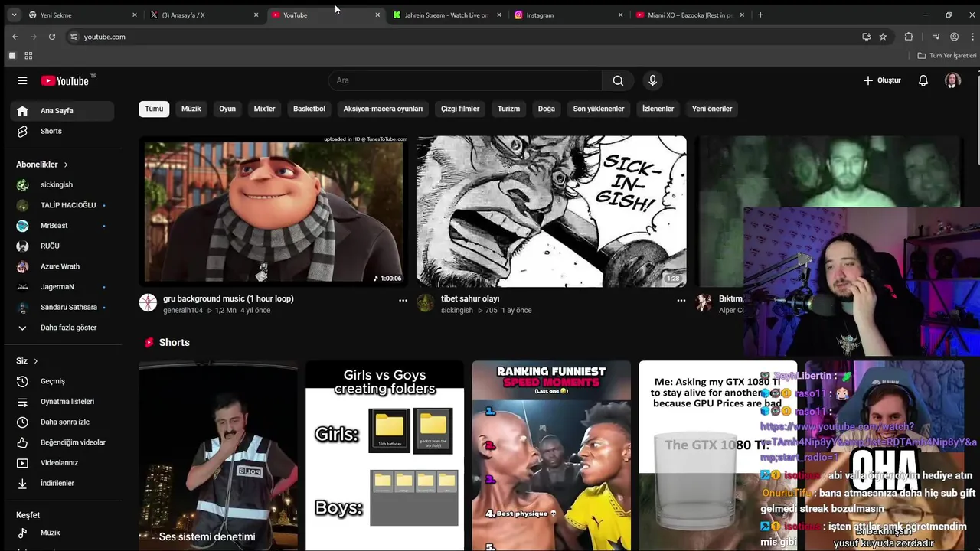Start voice search with microphone icon
The width and height of the screenshot is (980, 551).
click(x=652, y=80)
